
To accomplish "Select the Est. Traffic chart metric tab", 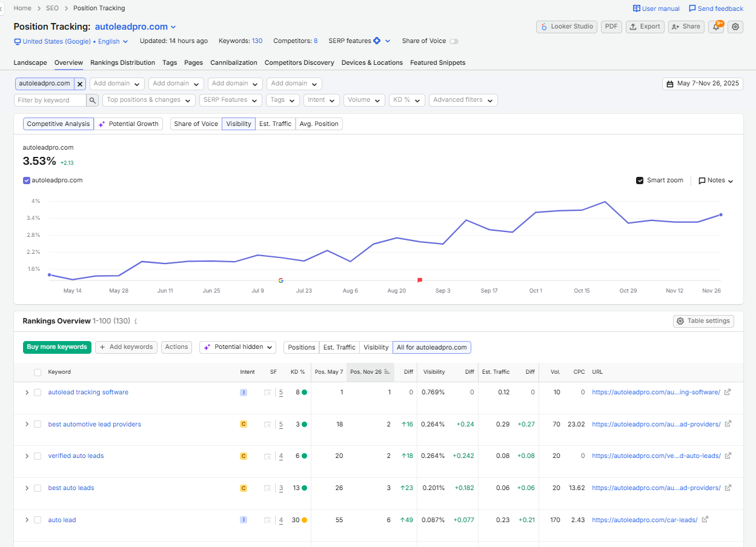I will (275, 124).
